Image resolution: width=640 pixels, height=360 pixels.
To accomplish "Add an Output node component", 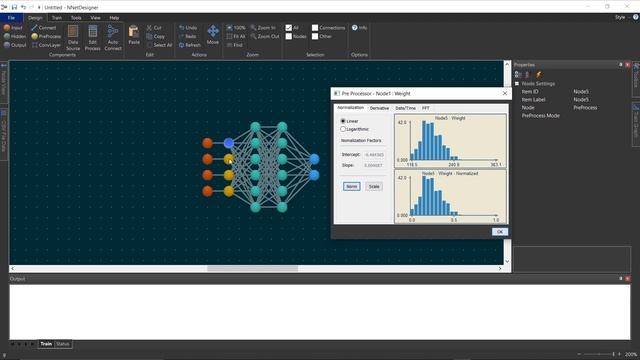I will click(x=15, y=45).
